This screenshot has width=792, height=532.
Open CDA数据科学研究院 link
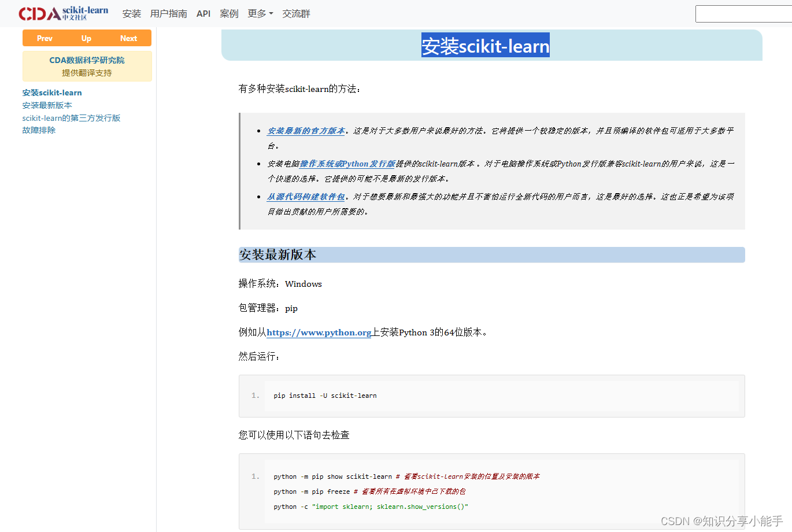click(x=87, y=60)
